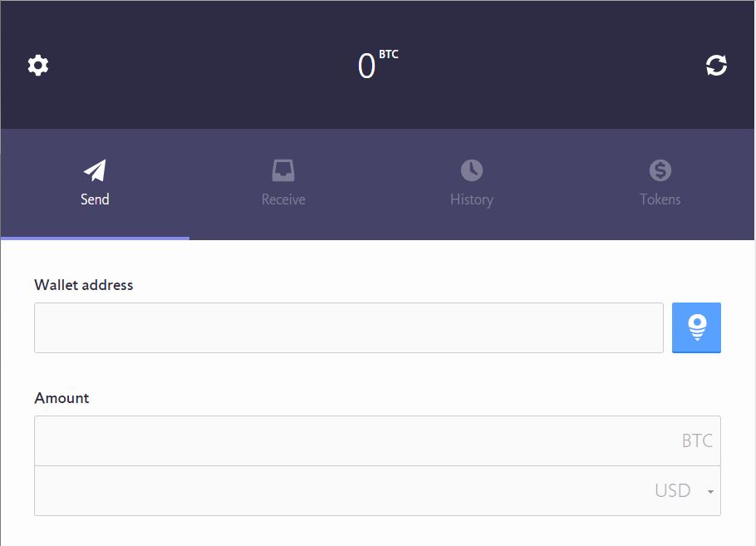
Task: Click the inbox tray Receive icon
Action: point(283,170)
